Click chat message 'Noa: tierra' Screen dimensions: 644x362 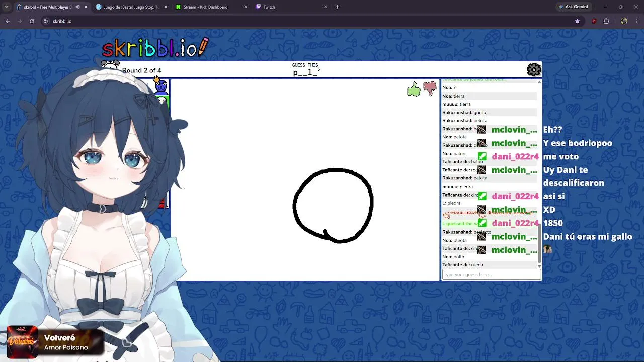point(453,96)
